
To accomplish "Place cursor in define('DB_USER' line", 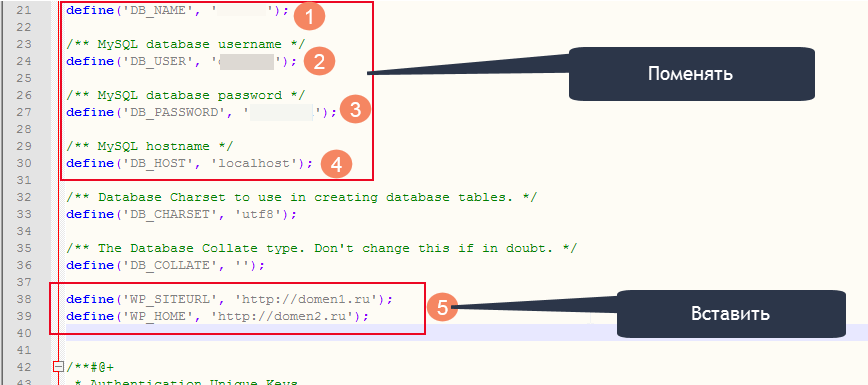I will click(182, 61).
